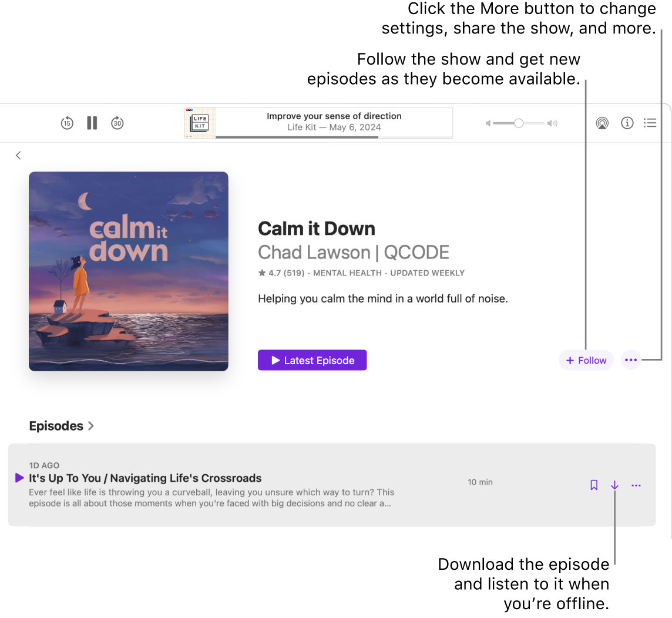Open the AirPlay output selector
Screen dimensions: 672x618
pyautogui.click(x=602, y=123)
